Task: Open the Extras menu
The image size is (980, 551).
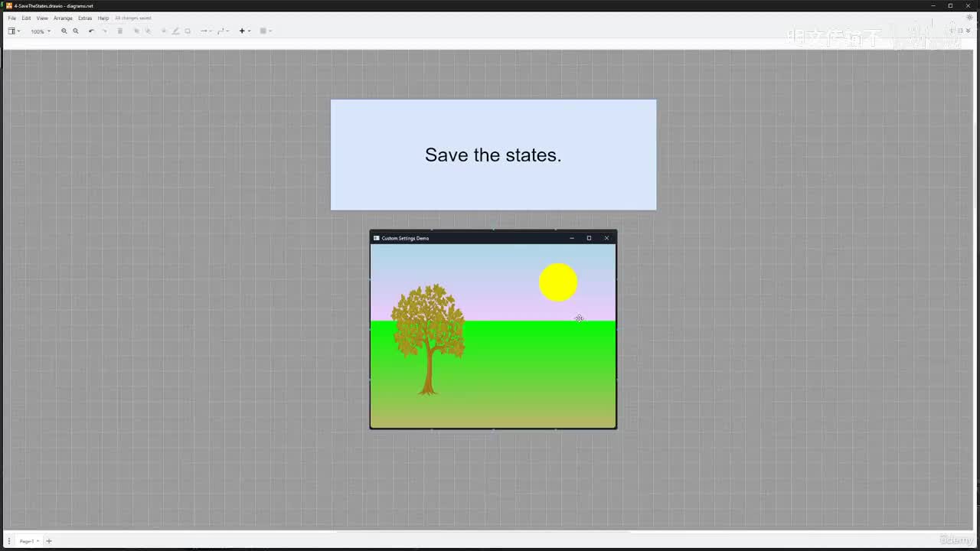Action: click(x=85, y=18)
